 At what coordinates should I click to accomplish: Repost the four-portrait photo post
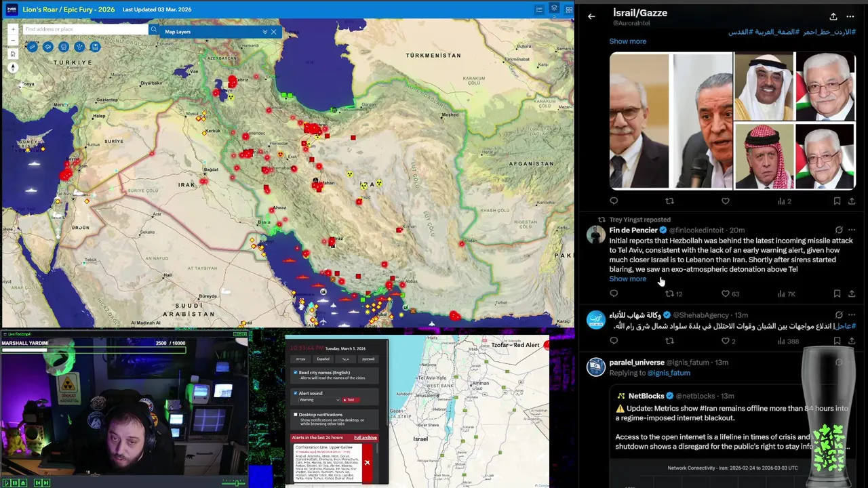click(x=669, y=201)
